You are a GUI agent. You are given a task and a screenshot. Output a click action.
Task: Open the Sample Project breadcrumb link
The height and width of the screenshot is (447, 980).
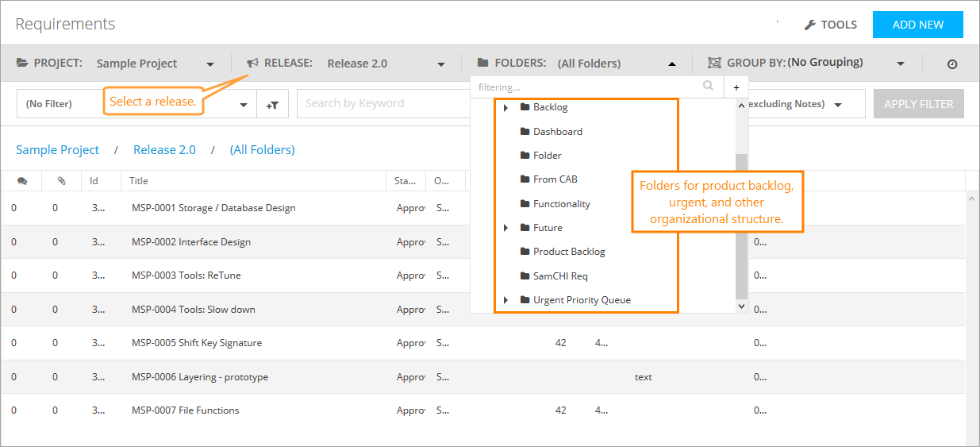pyautogui.click(x=58, y=150)
